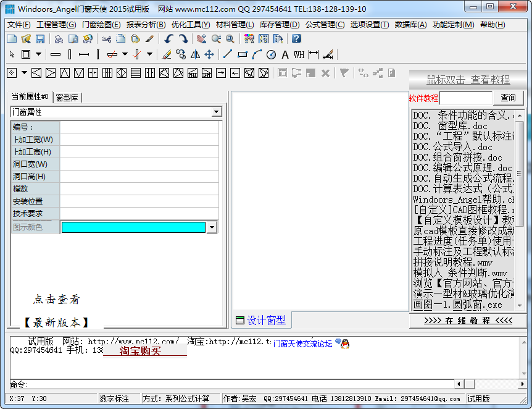Viewport: 532px width, 409px height.
Task: Open the 帮助(H) menu
Action: click(x=493, y=25)
